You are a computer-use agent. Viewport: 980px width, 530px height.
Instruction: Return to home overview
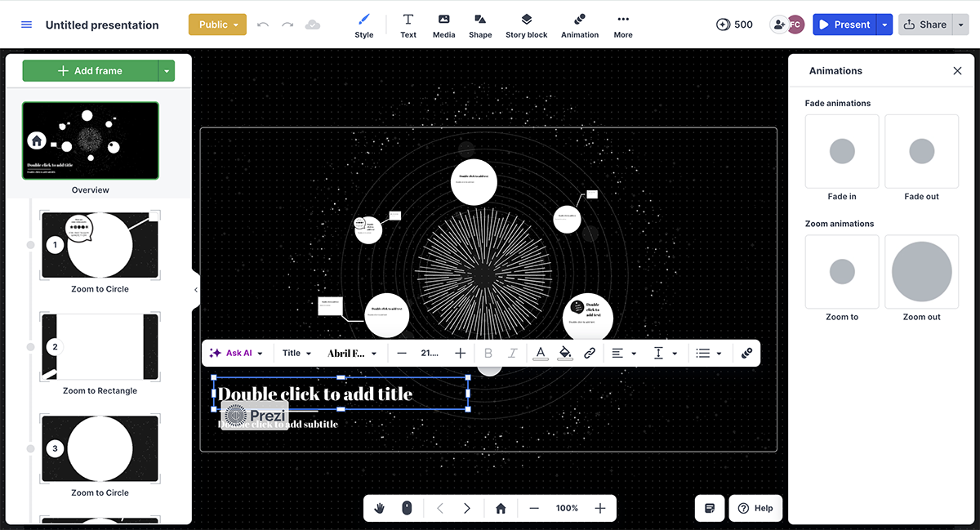(x=501, y=508)
